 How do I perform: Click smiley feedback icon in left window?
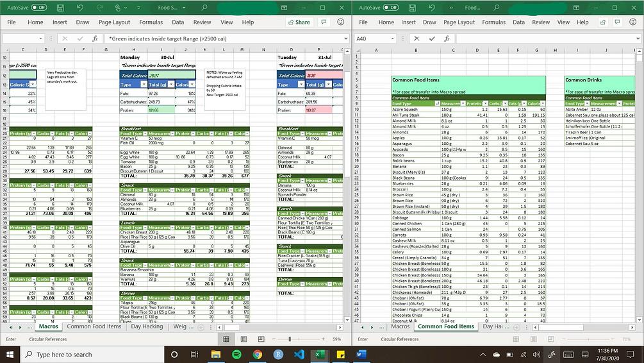[x=340, y=22]
